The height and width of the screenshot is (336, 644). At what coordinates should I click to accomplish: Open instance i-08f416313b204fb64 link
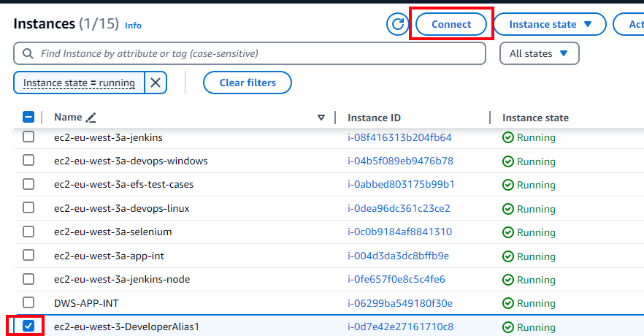pyautogui.click(x=399, y=137)
